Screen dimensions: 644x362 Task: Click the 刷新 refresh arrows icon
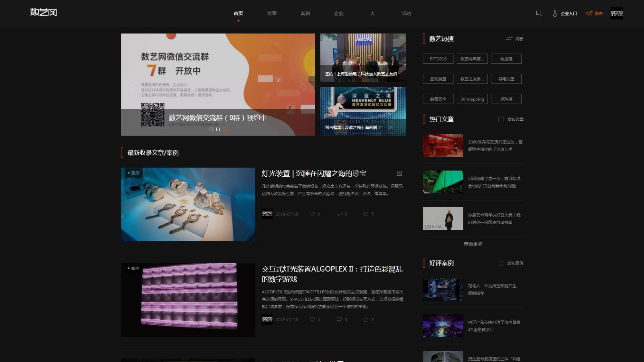tap(509, 39)
